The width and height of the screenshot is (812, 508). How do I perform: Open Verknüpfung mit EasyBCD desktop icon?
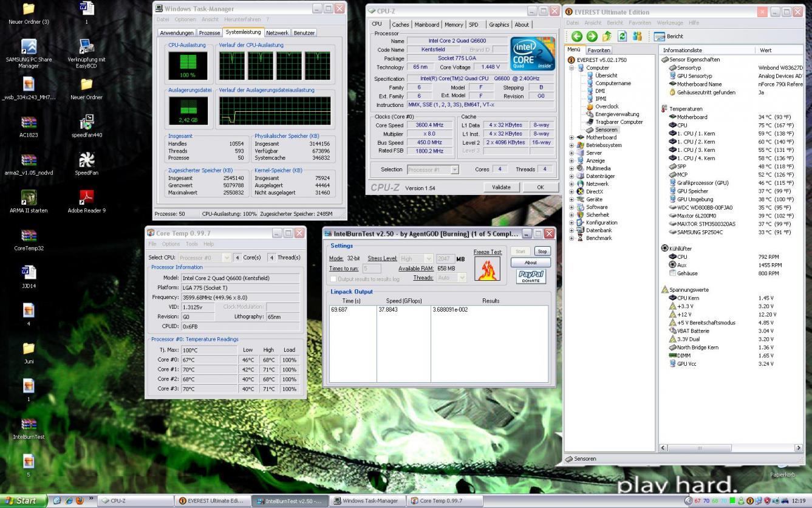86,54
